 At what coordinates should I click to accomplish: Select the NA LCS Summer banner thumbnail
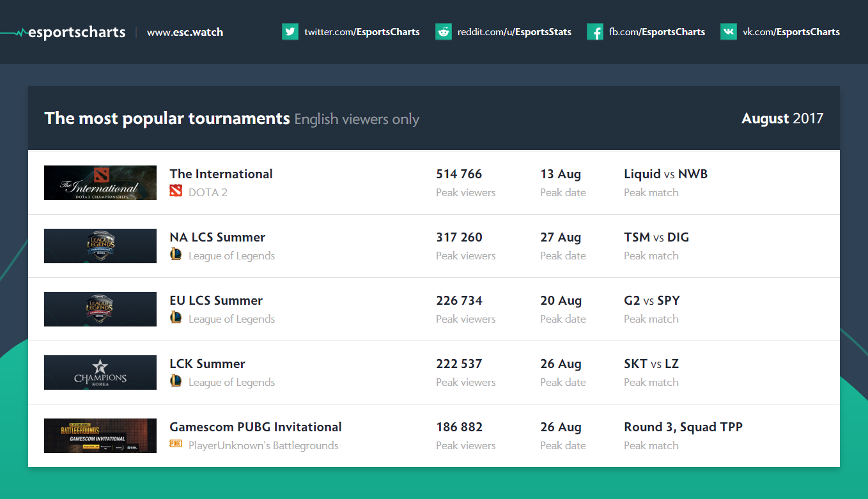(x=100, y=246)
